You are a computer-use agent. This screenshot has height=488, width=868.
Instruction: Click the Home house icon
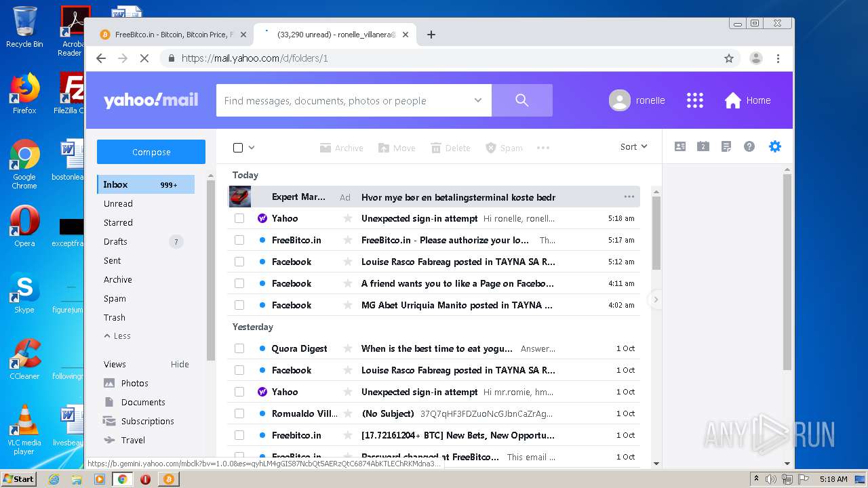733,100
